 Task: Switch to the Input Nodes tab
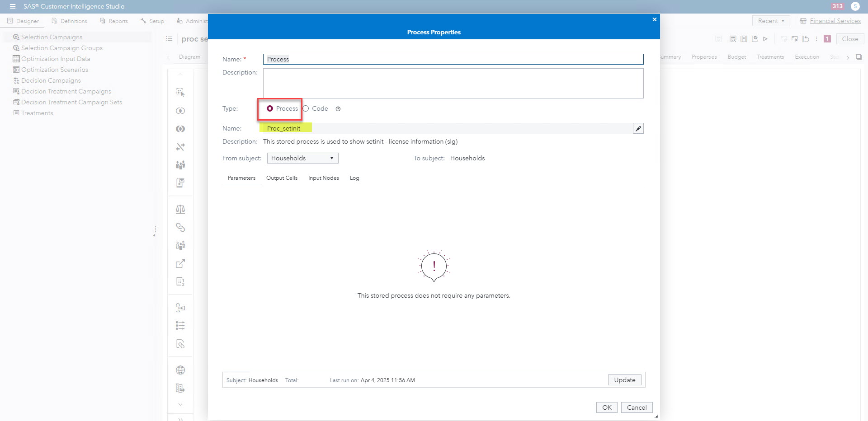point(324,178)
